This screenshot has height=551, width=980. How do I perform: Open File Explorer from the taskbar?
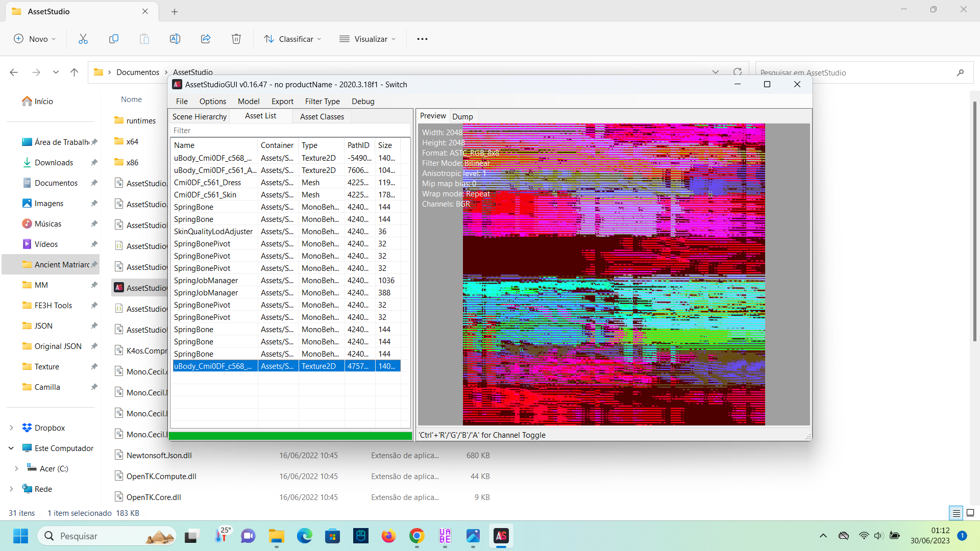[277, 536]
